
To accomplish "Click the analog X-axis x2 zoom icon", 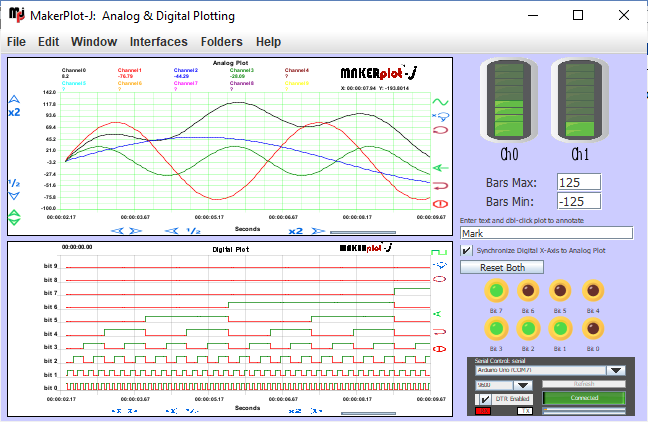I will click(x=295, y=231).
